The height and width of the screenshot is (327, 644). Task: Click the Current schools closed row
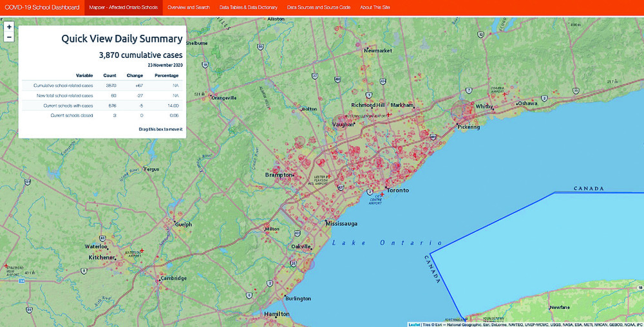pos(102,115)
